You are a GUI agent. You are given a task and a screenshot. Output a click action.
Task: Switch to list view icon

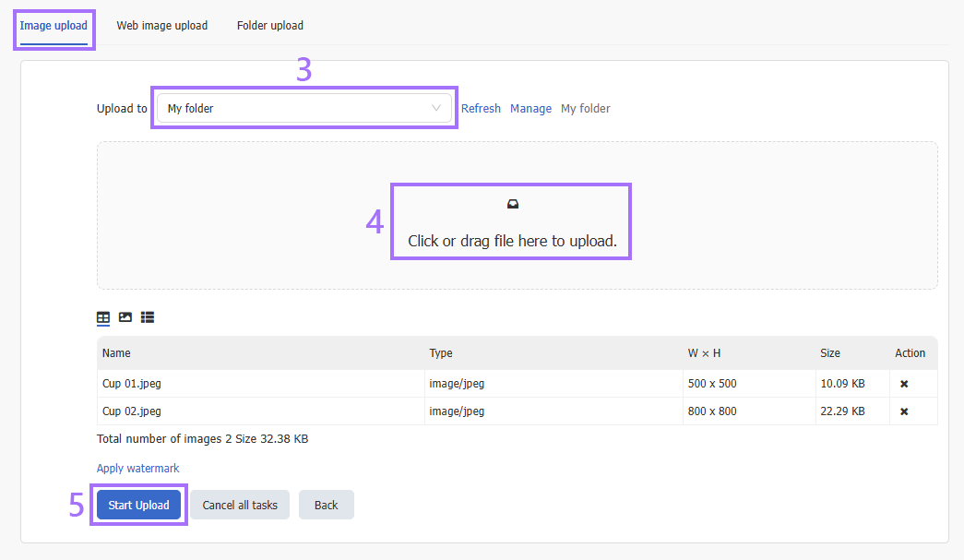pos(148,317)
